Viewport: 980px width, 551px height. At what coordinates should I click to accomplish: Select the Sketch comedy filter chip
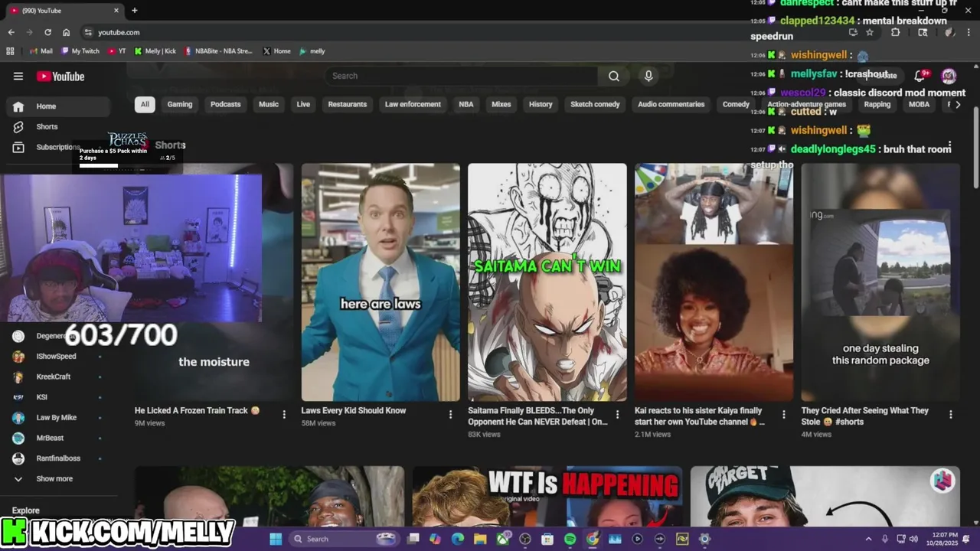click(x=595, y=104)
